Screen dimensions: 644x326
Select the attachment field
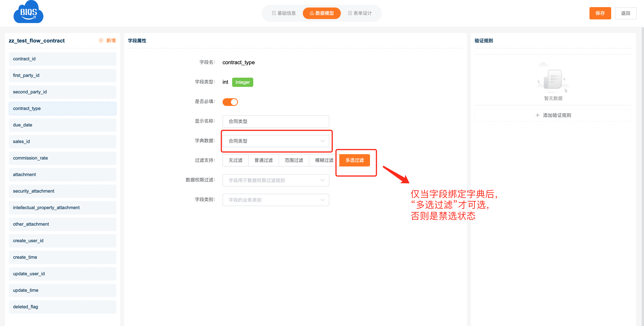pyautogui.click(x=63, y=174)
